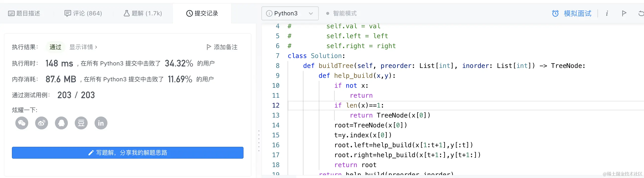Image resolution: width=644 pixels, height=178 pixels.
Task: Start 模拟面试 mock interview
Action: [x=577, y=13]
